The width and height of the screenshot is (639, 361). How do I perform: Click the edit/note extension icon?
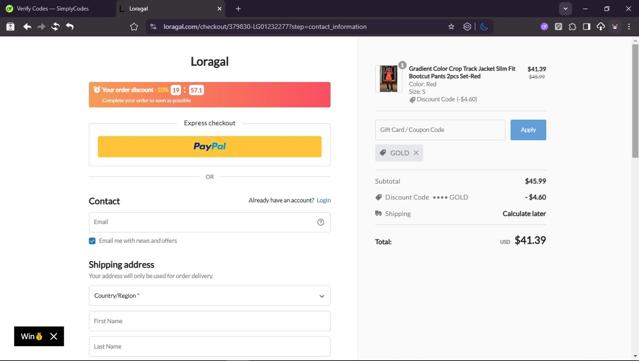[x=558, y=26]
